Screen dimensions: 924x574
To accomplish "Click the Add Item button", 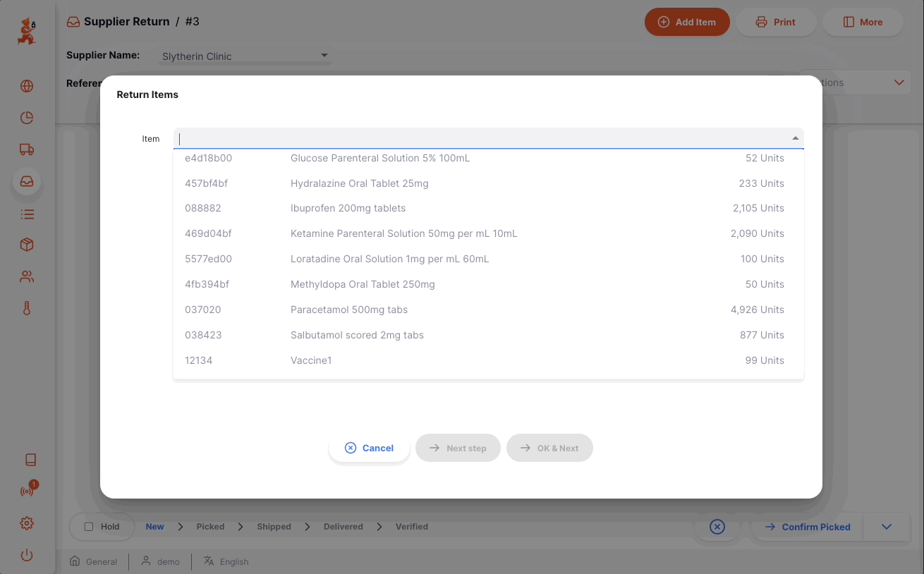I will click(x=686, y=22).
